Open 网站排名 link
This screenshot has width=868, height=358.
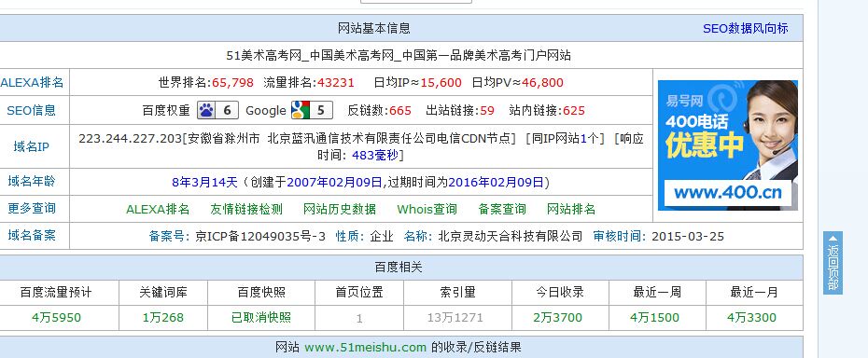pyautogui.click(x=570, y=209)
